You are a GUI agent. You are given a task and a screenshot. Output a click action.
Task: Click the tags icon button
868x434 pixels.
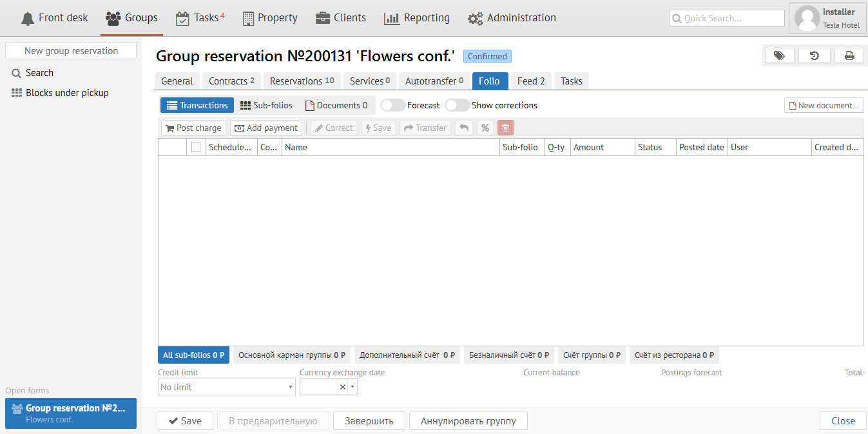778,56
